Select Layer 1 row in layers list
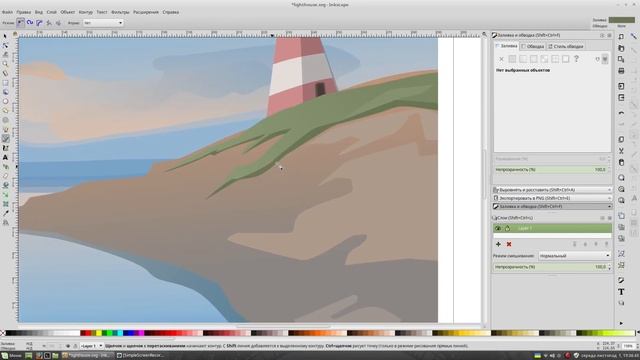 click(552, 228)
